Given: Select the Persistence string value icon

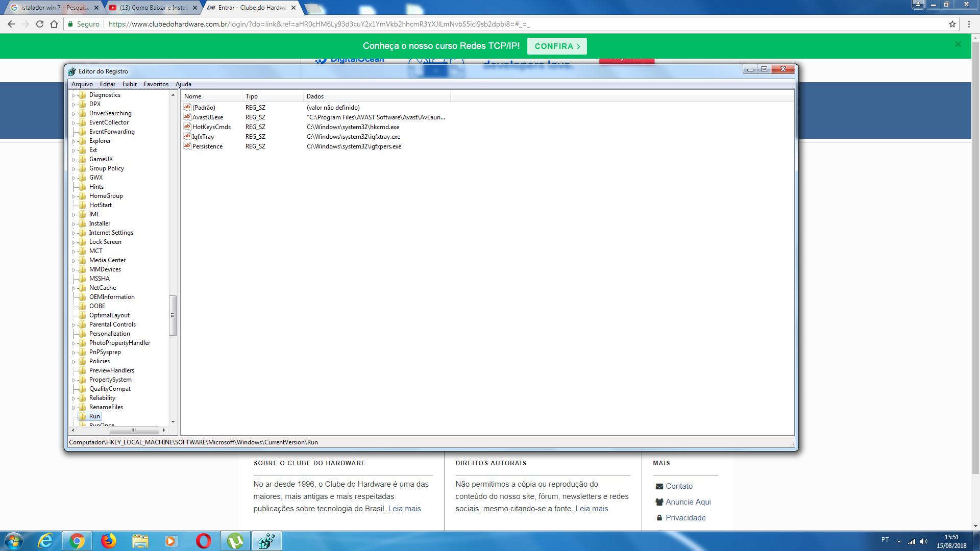Looking at the screenshot, I should point(187,146).
